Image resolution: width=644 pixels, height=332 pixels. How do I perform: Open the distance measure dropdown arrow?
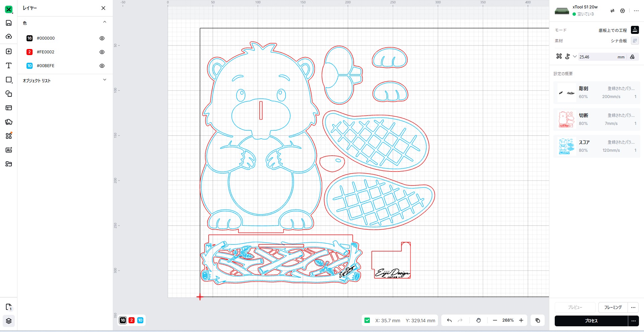575,56
